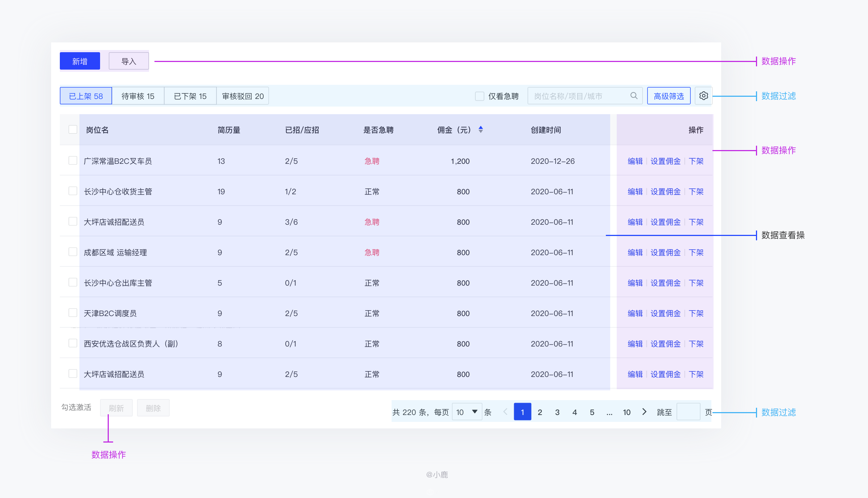The width and height of the screenshot is (868, 498).
Task: Go to page 3
Action: pyautogui.click(x=557, y=412)
